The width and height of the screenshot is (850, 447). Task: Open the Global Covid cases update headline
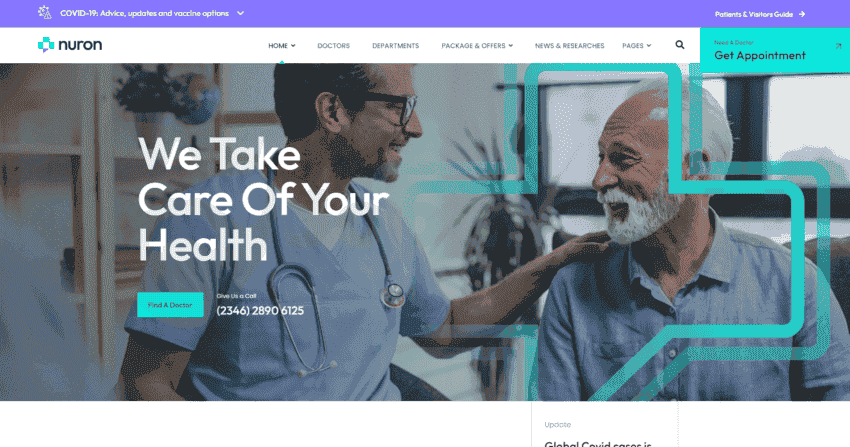pyautogui.click(x=598, y=444)
